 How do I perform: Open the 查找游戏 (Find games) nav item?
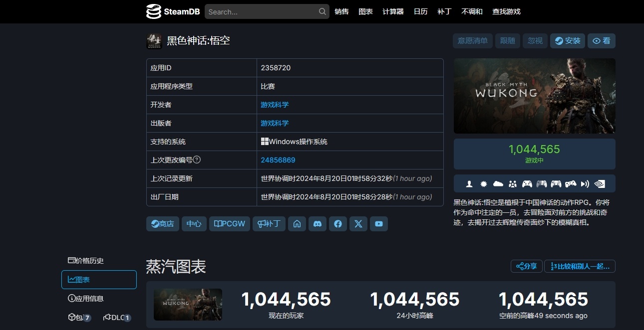tap(506, 11)
